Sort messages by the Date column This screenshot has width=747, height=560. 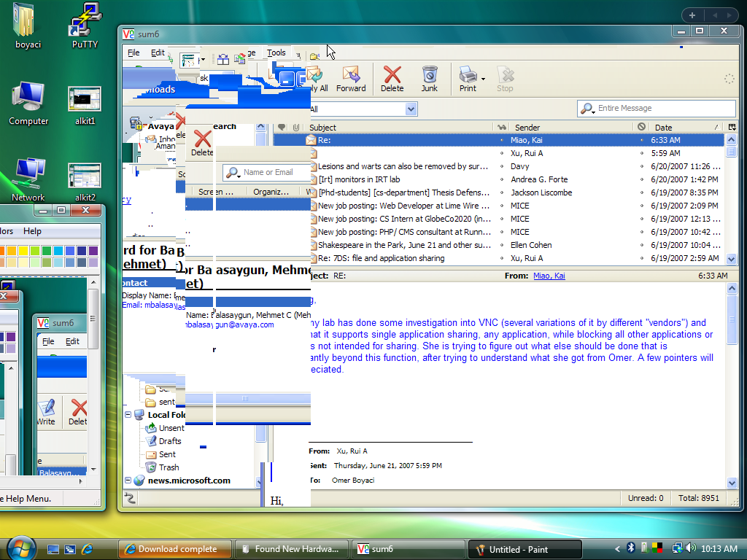[686, 127]
